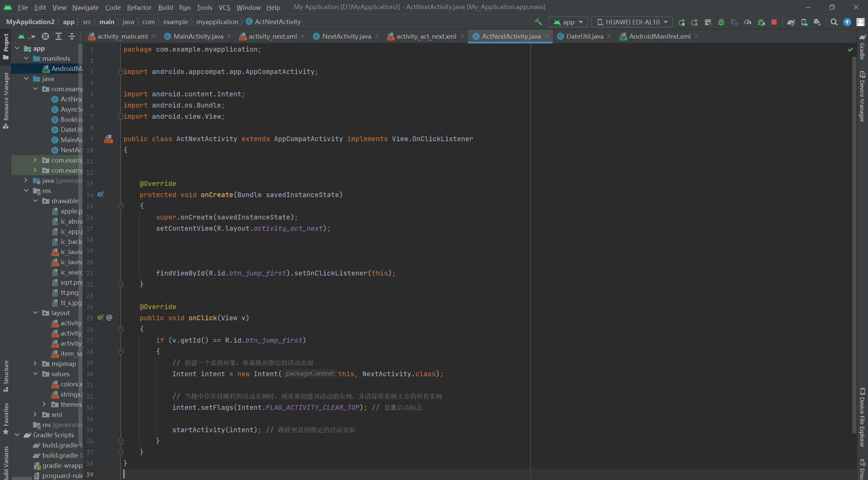The height and width of the screenshot is (480, 868).
Task: Sync project with Gradle files elephant icon
Action: pos(791,22)
